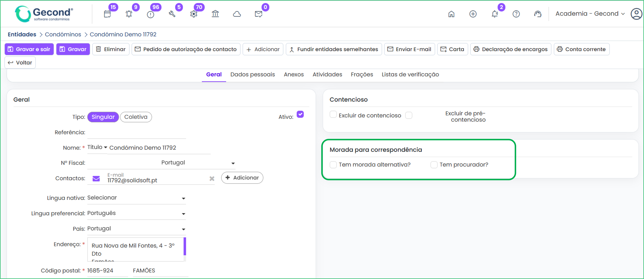
Task: Check Tem morada alternativa?
Action: [333, 165]
